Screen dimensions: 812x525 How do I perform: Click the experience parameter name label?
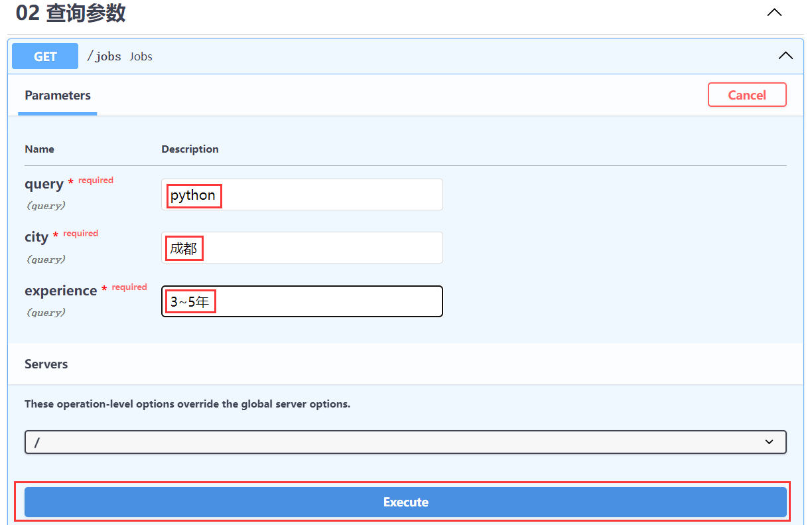click(x=60, y=291)
